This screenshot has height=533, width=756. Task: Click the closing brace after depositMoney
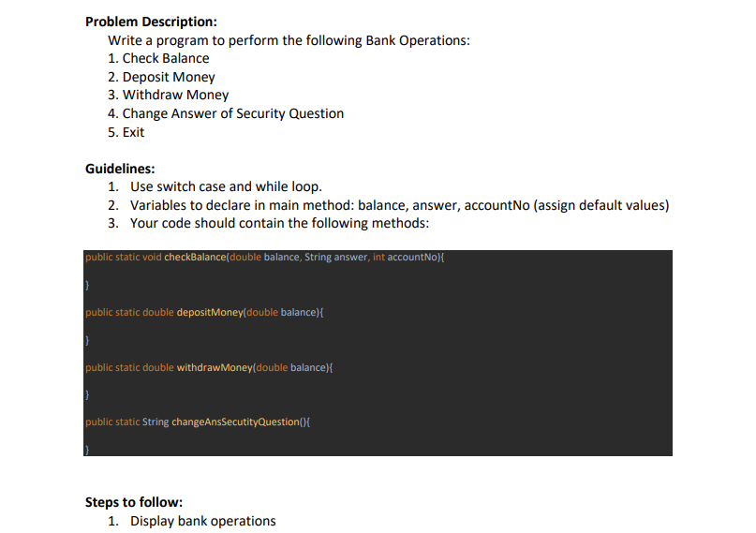[87, 340]
